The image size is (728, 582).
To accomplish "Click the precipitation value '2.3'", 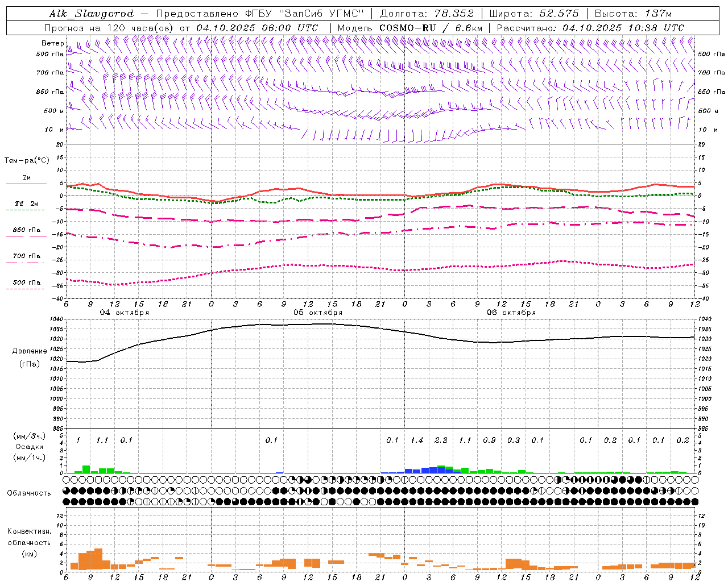I will [441, 440].
